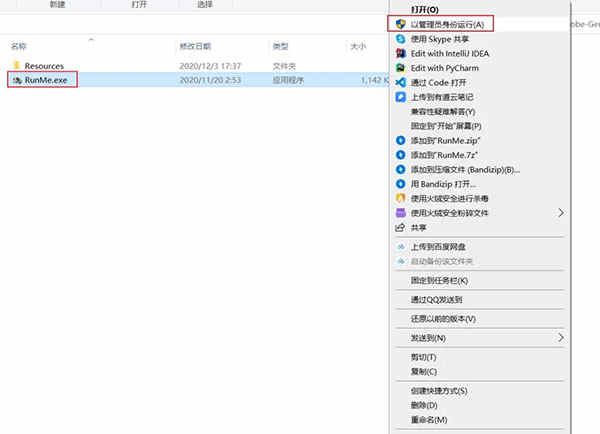600x434 pixels.
Task: Expand the Huorong file shredder submenu arrow
Action: click(561, 213)
